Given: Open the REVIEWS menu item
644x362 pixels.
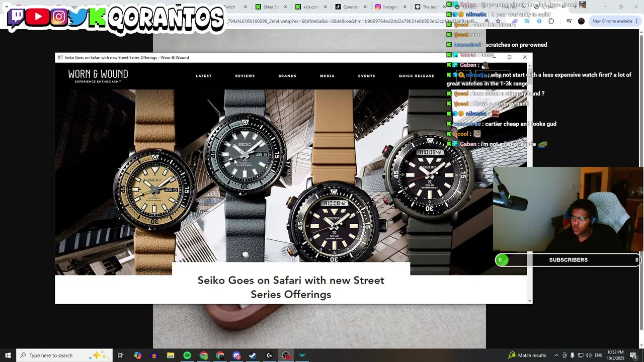Looking at the screenshot, I should pos(245,76).
